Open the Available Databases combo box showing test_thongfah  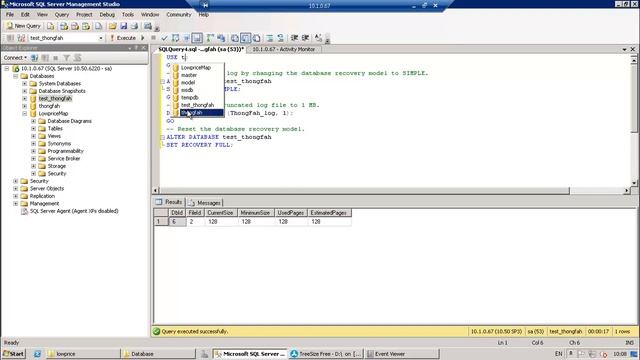pos(66,38)
